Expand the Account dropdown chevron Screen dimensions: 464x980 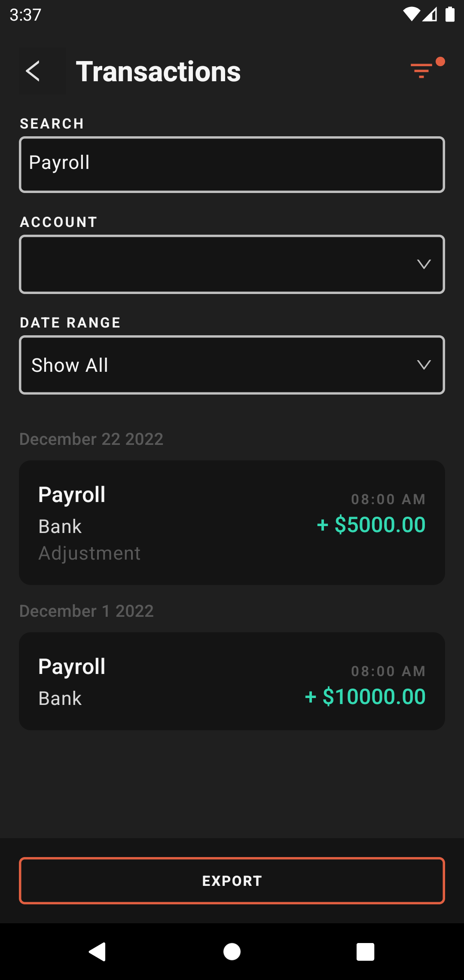tap(424, 264)
